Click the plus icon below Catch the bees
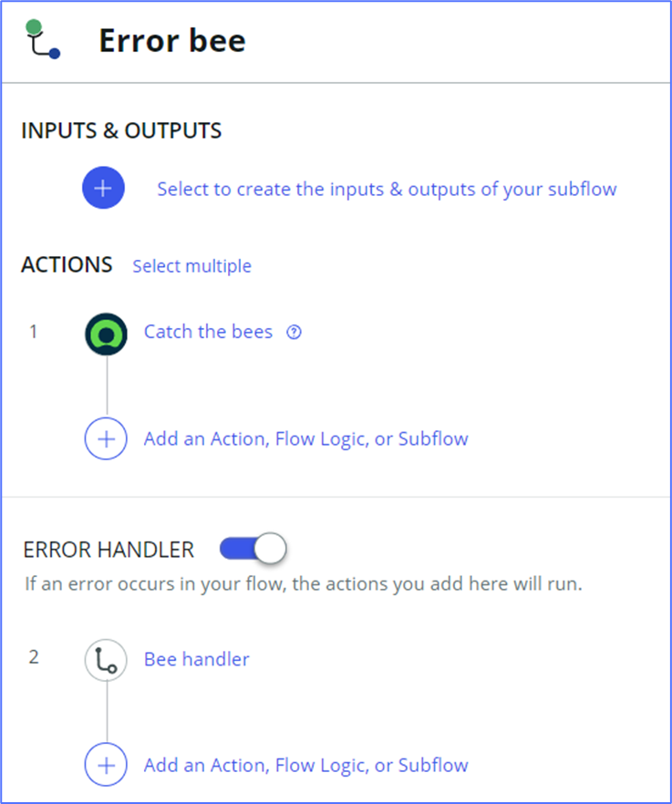The width and height of the screenshot is (672, 804). tap(106, 438)
